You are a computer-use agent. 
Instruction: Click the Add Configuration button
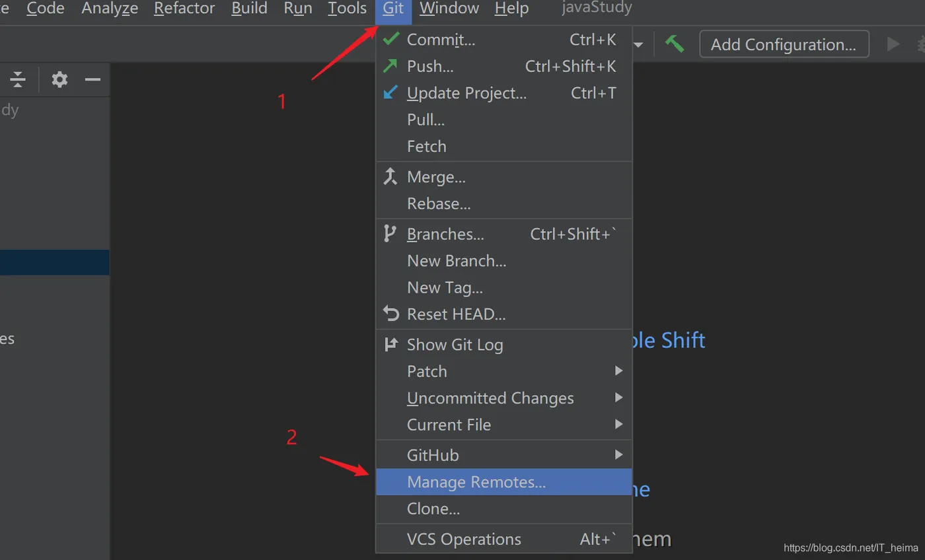[x=784, y=44]
